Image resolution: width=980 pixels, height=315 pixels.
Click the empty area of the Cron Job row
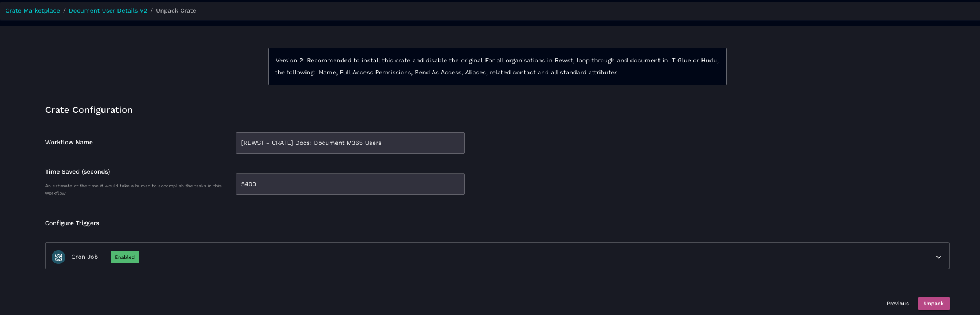(516, 256)
